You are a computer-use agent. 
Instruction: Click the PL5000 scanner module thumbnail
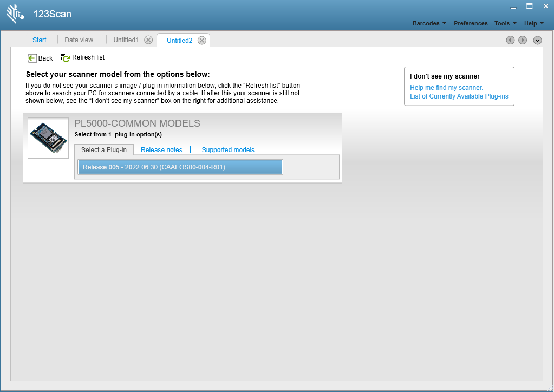(48, 138)
